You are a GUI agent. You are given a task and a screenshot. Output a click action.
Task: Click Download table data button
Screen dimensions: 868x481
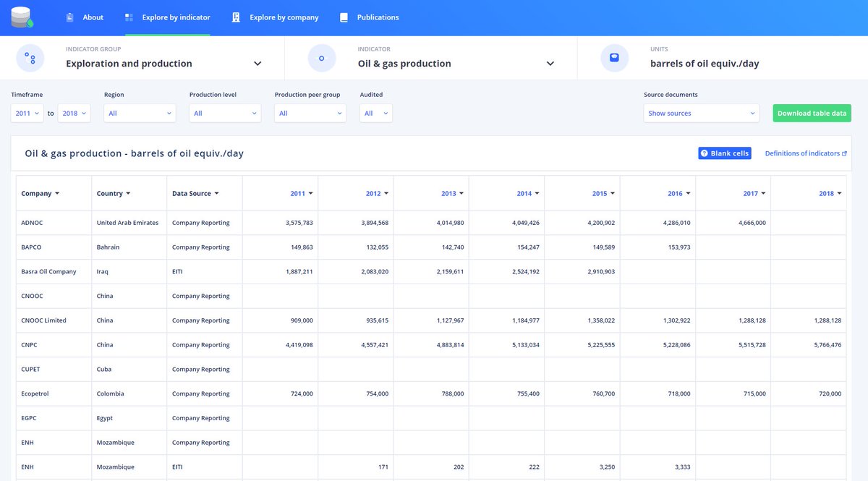pos(812,114)
